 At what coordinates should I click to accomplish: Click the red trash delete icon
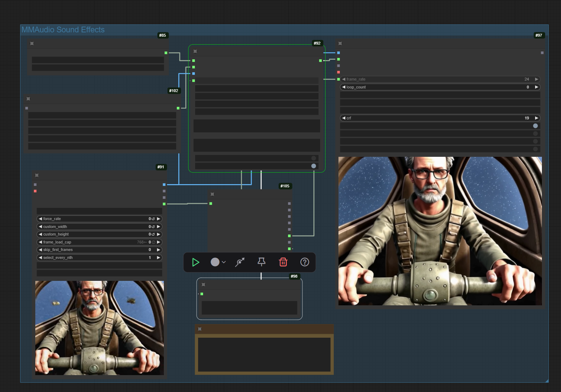[283, 262]
